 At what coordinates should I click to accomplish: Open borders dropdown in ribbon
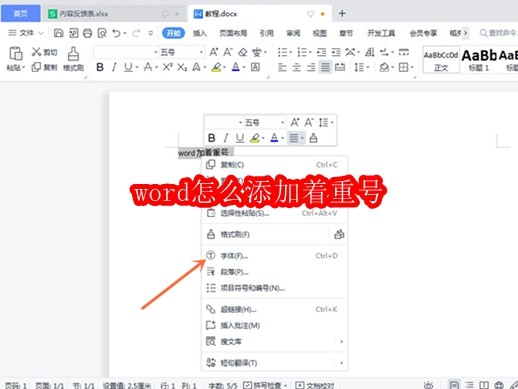[x=412, y=67]
